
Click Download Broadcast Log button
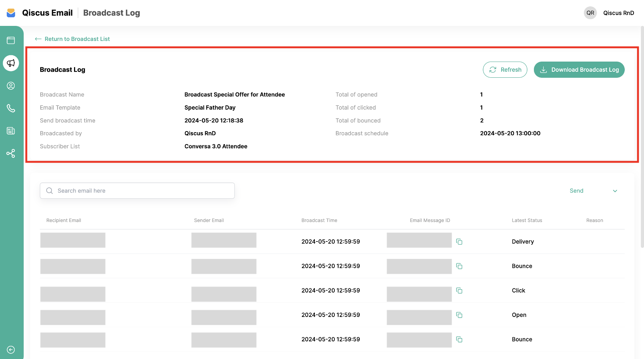coord(579,70)
